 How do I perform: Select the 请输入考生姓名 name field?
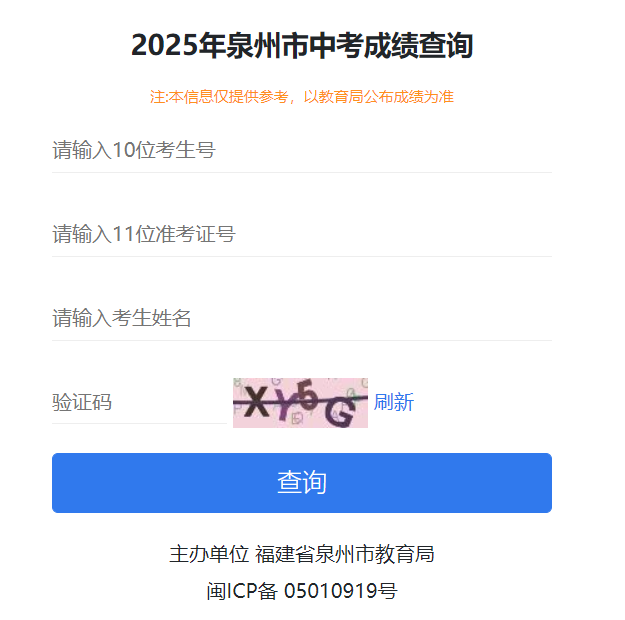(x=300, y=319)
